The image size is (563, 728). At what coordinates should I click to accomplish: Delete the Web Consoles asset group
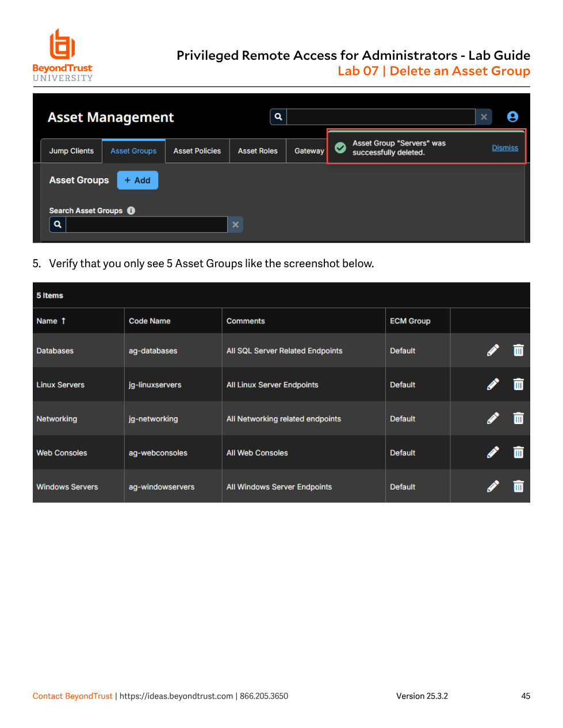(x=518, y=452)
